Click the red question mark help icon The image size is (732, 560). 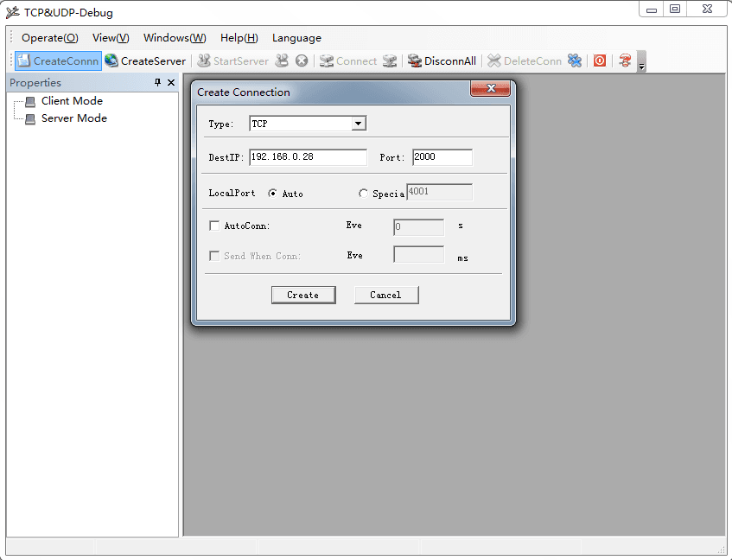[x=625, y=60]
